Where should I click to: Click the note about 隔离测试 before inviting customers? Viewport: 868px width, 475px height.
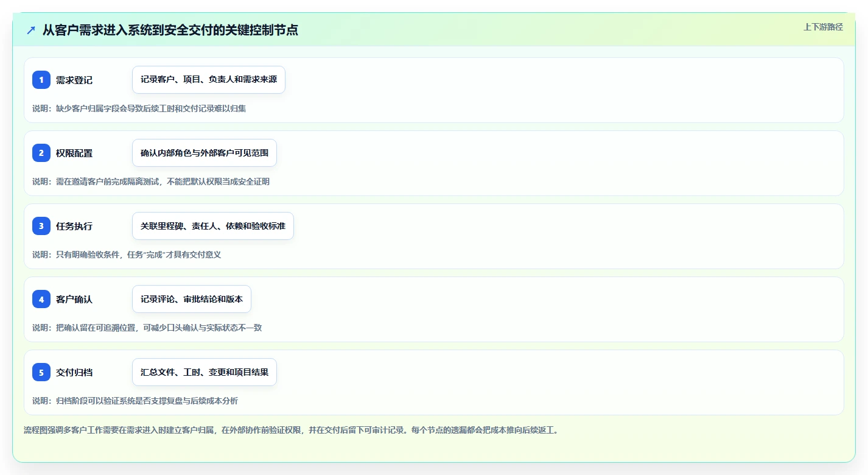[x=151, y=181]
